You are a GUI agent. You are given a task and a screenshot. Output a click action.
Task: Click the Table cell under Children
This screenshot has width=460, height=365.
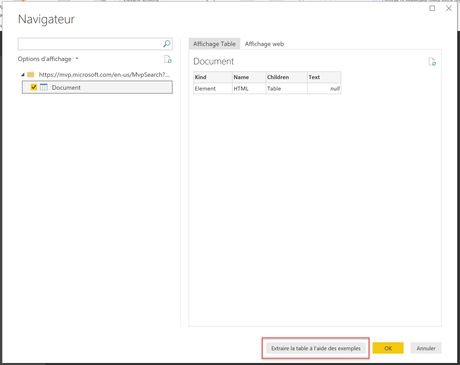(x=286, y=88)
